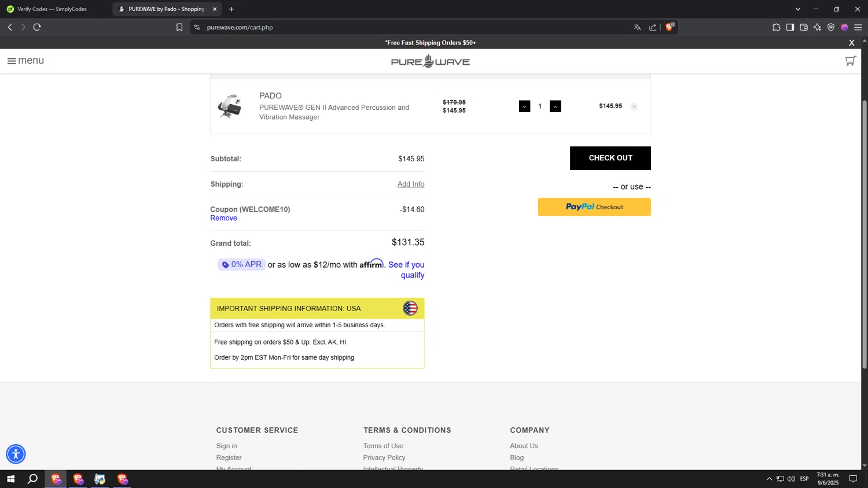The height and width of the screenshot is (488, 868).
Task: Open the VPN icon
Action: tap(831, 27)
